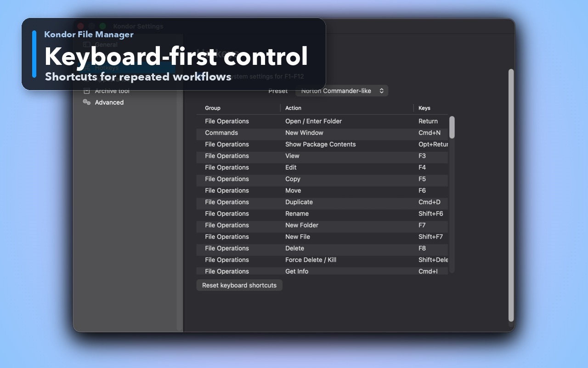Screen dimensions: 588x368
Task: Click the Preset label text
Action: tap(278, 91)
